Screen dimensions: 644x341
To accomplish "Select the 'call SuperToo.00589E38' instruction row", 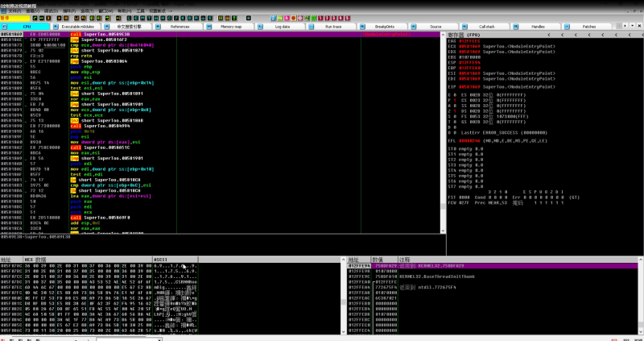I will tap(220, 35).
